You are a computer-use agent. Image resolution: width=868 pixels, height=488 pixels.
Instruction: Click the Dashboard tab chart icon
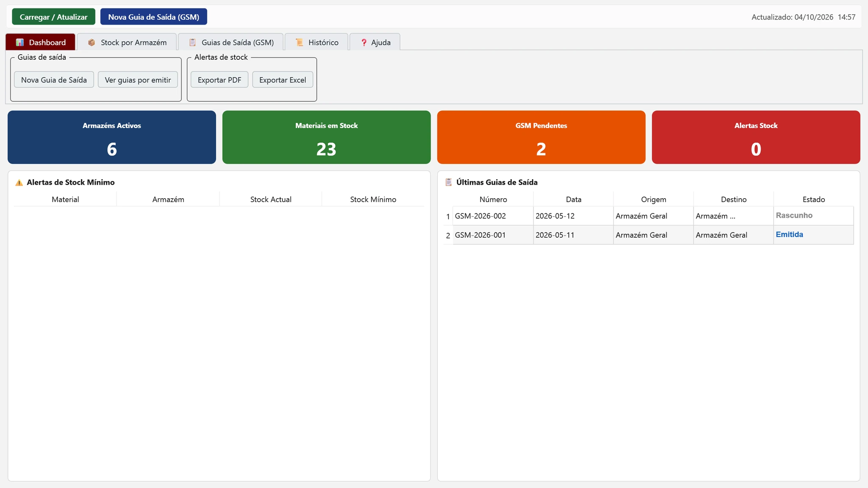pos(19,42)
